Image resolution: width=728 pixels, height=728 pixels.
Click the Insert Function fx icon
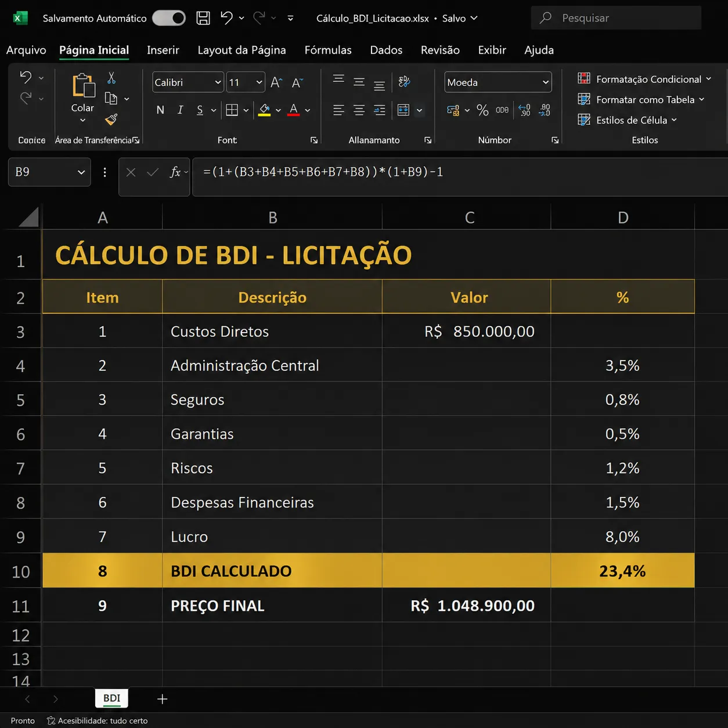click(175, 172)
